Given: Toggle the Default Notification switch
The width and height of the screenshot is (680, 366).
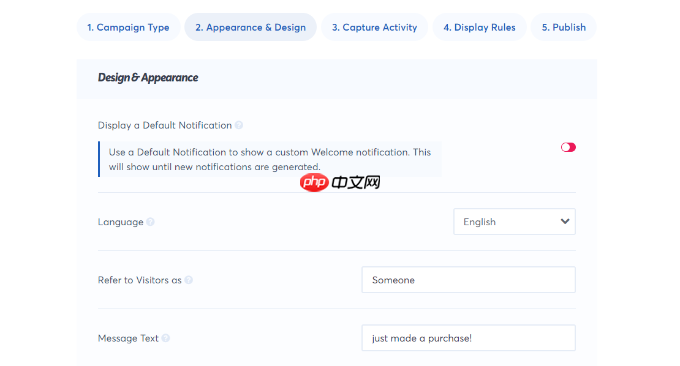Looking at the screenshot, I should point(568,147).
